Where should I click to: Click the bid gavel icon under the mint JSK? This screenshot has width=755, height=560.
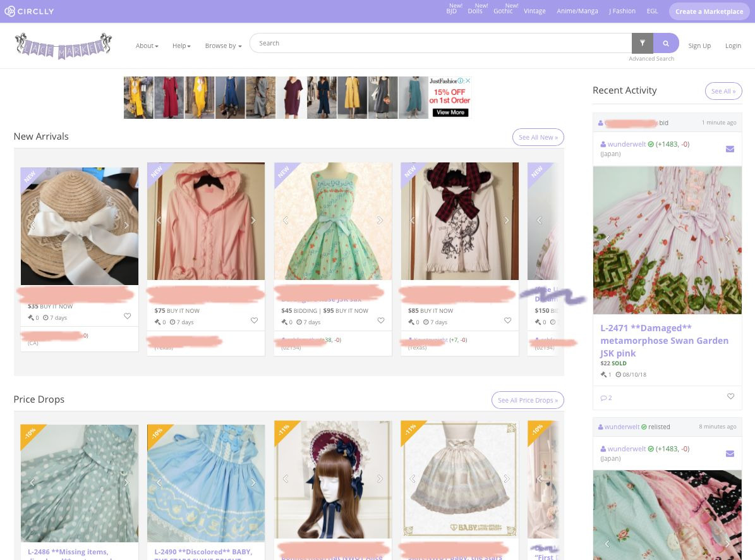(x=285, y=322)
